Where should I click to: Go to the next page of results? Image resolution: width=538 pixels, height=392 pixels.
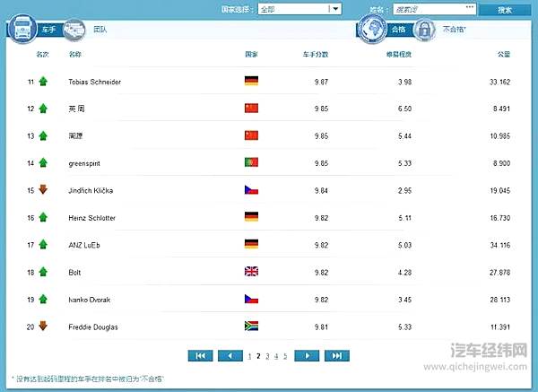(x=307, y=356)
